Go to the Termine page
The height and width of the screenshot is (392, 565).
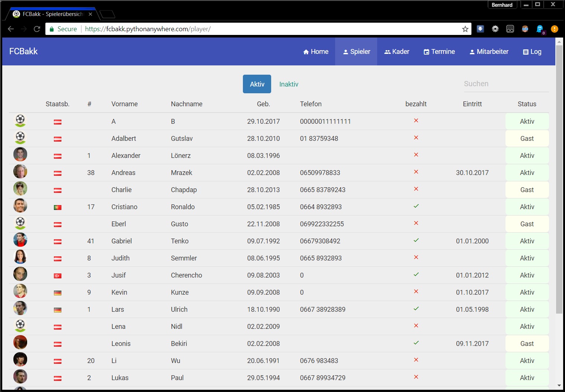pyautogui.click(x=439, y=52)
